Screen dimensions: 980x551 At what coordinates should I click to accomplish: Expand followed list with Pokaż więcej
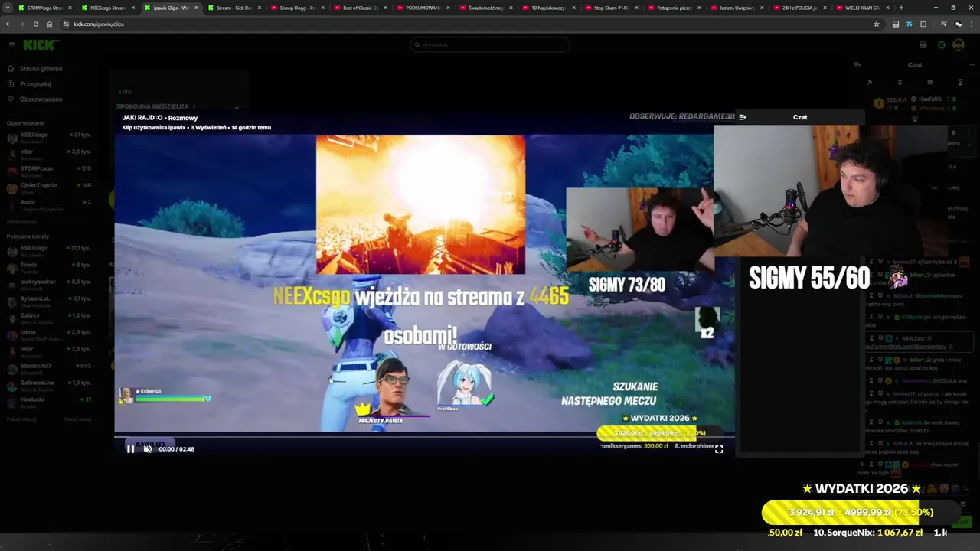click(x=21, y=222)
